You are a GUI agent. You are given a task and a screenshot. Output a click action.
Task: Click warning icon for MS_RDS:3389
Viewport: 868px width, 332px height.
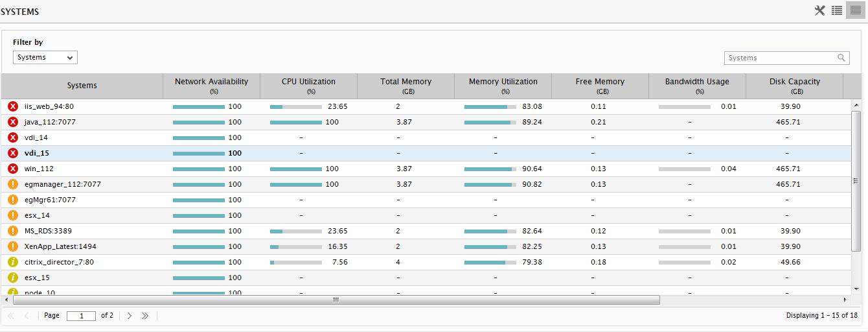click(13, 231)
